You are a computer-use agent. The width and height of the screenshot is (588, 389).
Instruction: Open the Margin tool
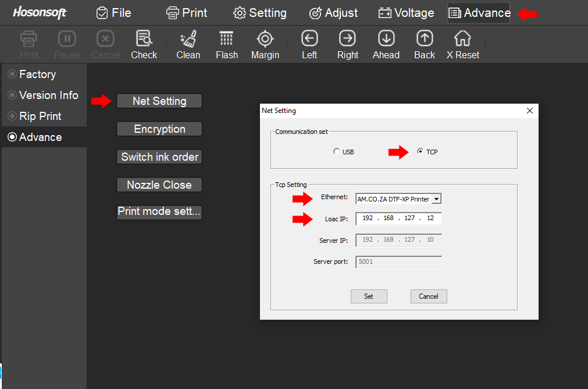click(x=265, y=44)
